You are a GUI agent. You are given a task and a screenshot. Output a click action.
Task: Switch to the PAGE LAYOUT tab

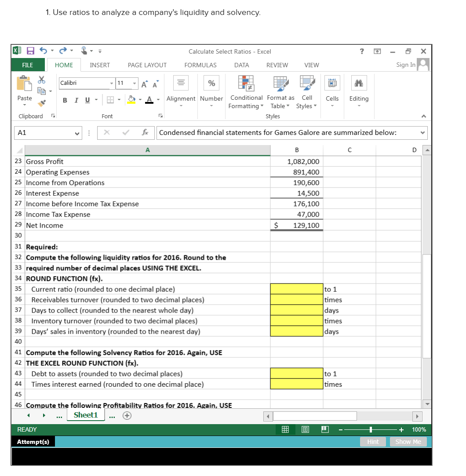(x=147, y=65)
